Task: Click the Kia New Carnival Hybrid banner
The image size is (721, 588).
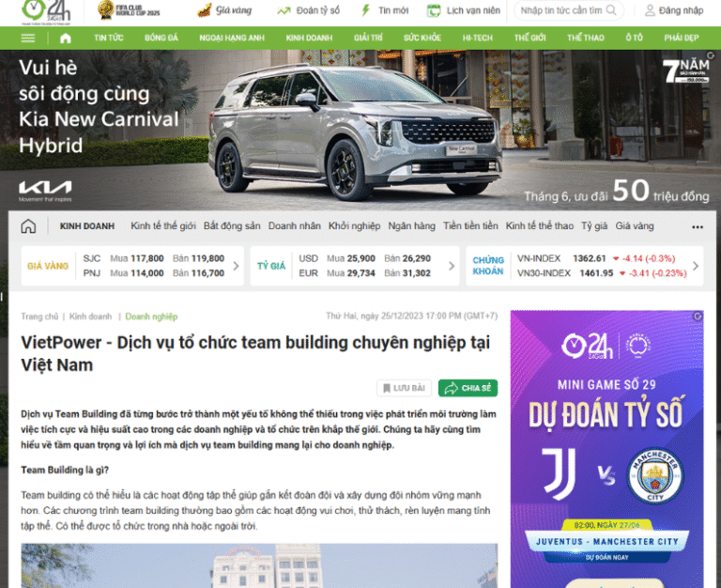Action: point(360,131)
